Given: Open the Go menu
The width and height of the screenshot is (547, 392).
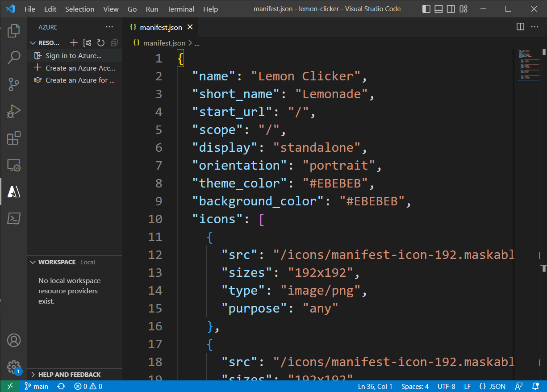Looking at the screenshot, I should [x=132, y=9].
